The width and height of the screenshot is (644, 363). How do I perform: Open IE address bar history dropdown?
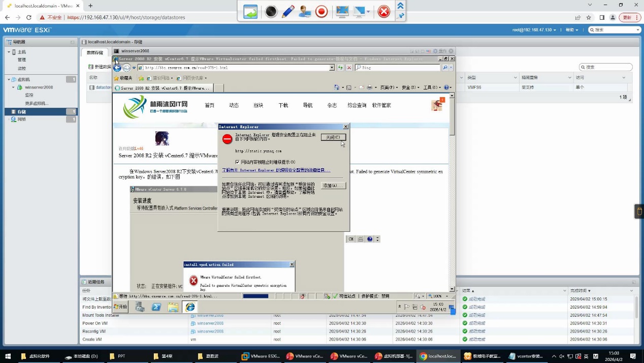coord(332,68)
